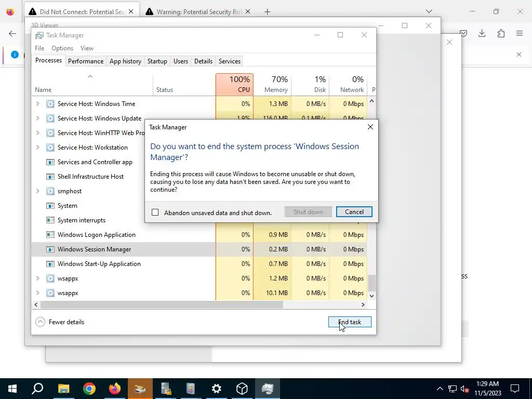
Task: Click the Shell Infrastructure Host icon
Action: [x=50, y=177]
